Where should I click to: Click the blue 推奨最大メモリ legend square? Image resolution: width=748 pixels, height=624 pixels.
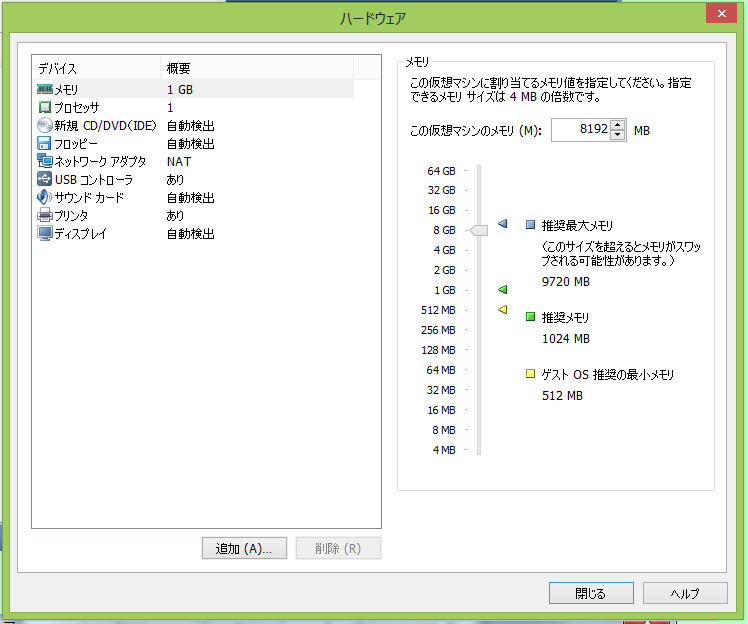(530, 225)
